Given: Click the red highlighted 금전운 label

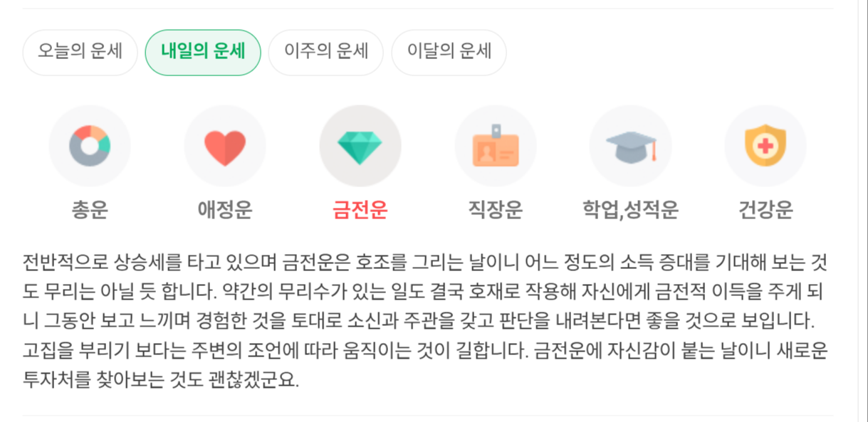Looking at the screenshot, I should coord(360,210).
